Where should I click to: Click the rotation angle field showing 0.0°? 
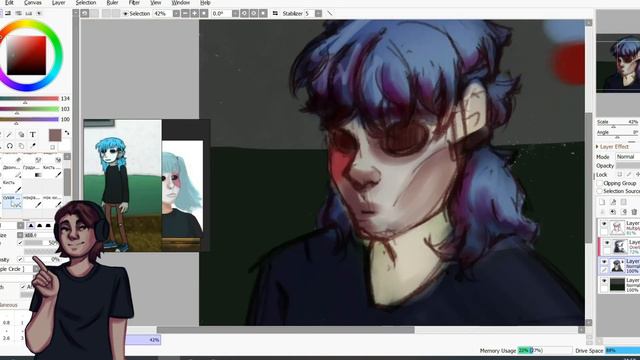(x=221, y=13)
